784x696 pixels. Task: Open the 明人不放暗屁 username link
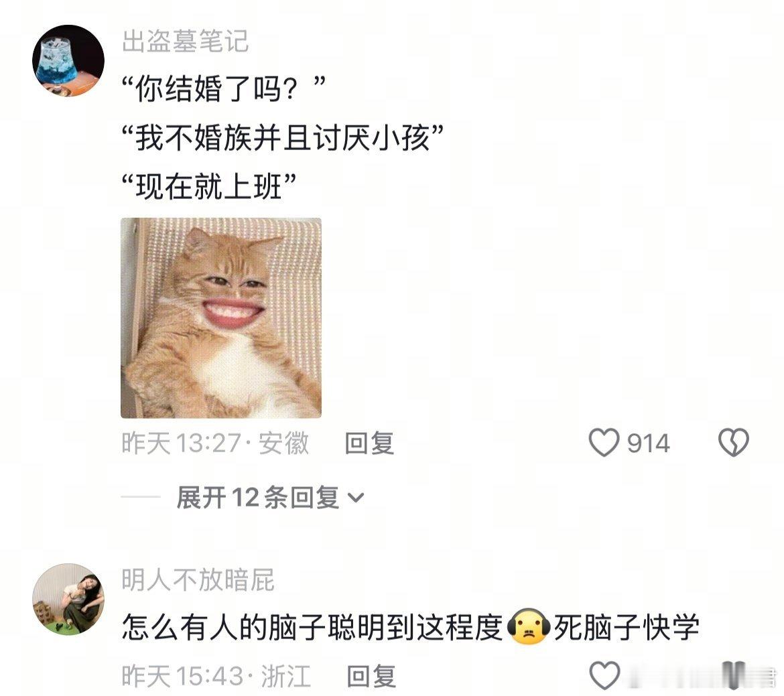[198, 580]
